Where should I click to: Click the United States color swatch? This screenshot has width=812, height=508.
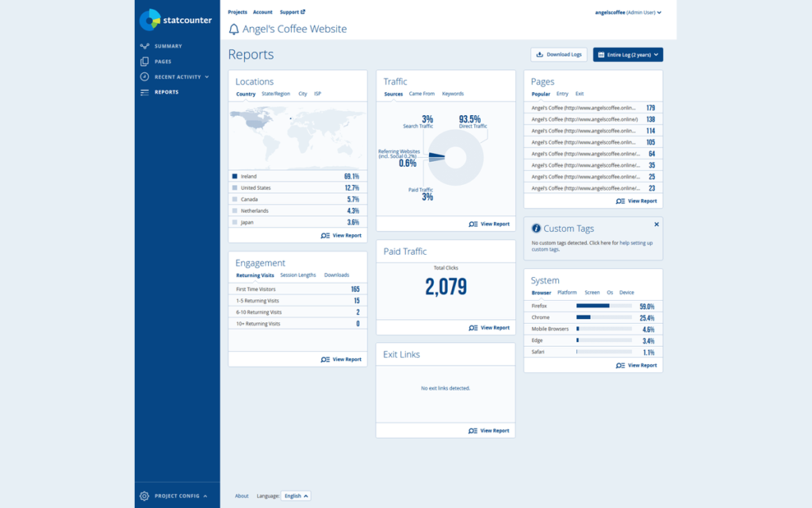235,187
